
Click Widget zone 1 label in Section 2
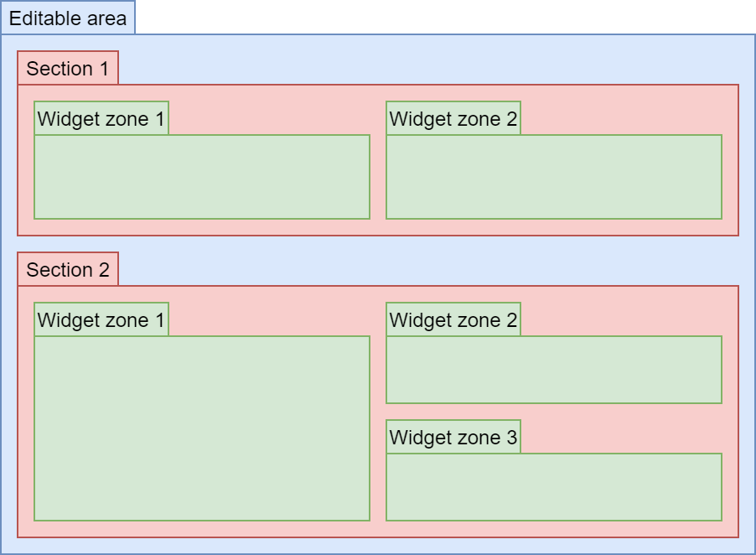[x=101, y=320]
